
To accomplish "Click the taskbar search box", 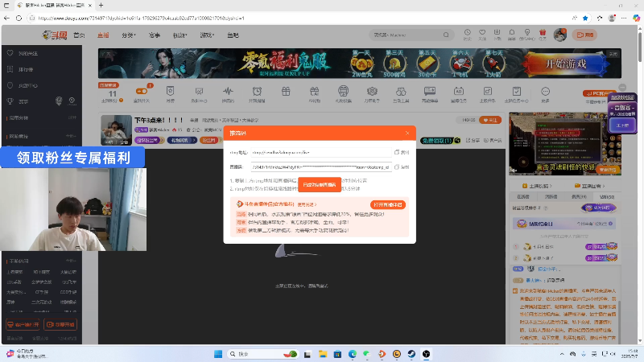I will [x=263, y=354].
